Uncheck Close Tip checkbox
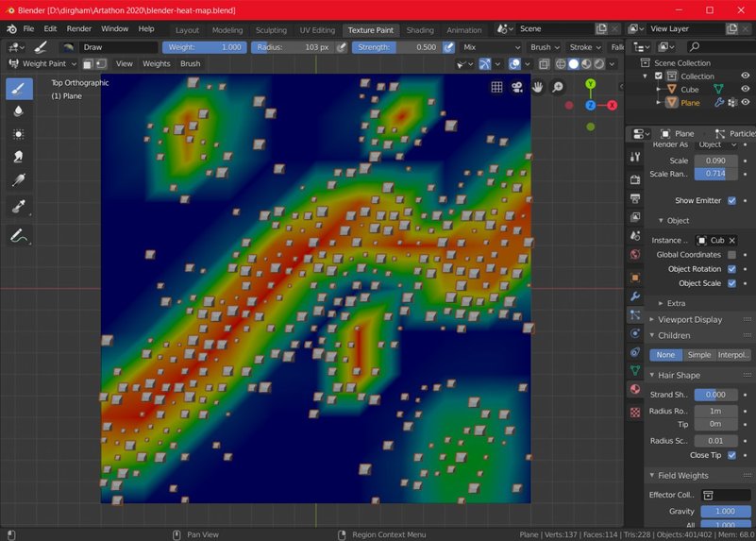 [x=731, y=455]
